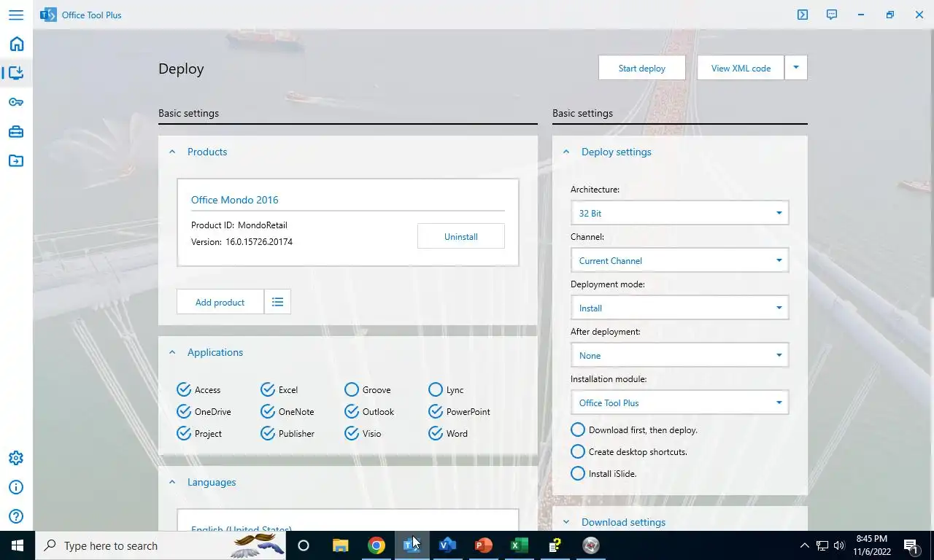The image size is (934, 560).
Task: Open Windows Start menu
Action: click(x=18, y=545)
